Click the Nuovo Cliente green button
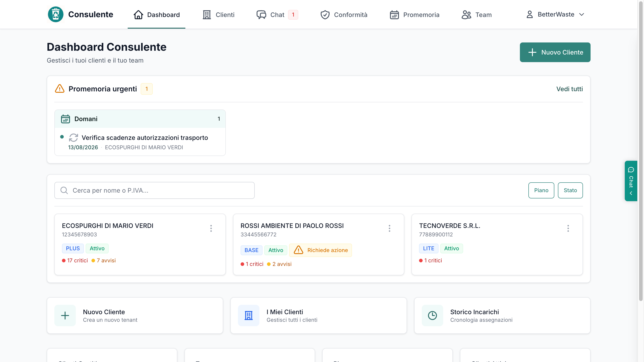The width and height of the screenshot is (644, 362). [555, 52]
